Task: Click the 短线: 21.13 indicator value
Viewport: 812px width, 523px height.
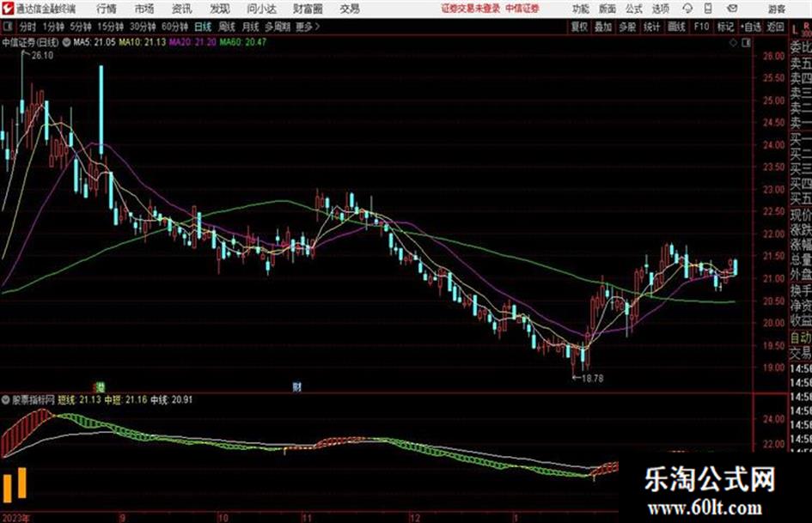Action: [79, 399]
